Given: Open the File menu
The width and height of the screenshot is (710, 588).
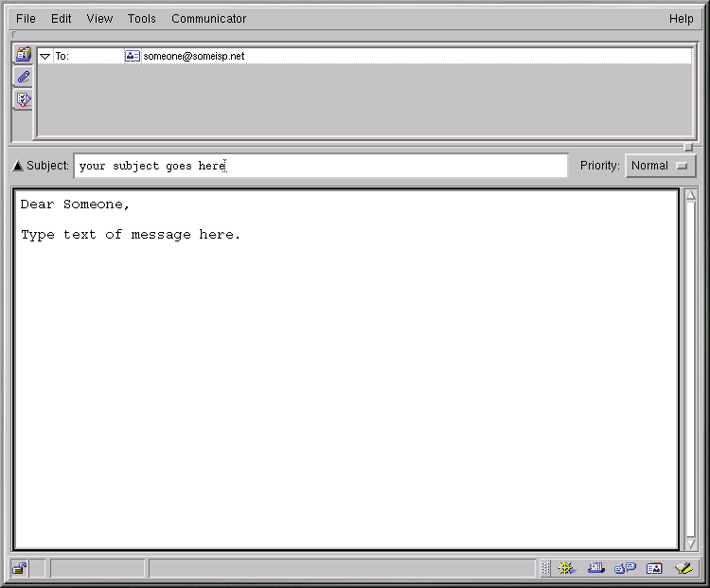Looking at the screenshot, I should pyautogui.click(x=26, y=18).
